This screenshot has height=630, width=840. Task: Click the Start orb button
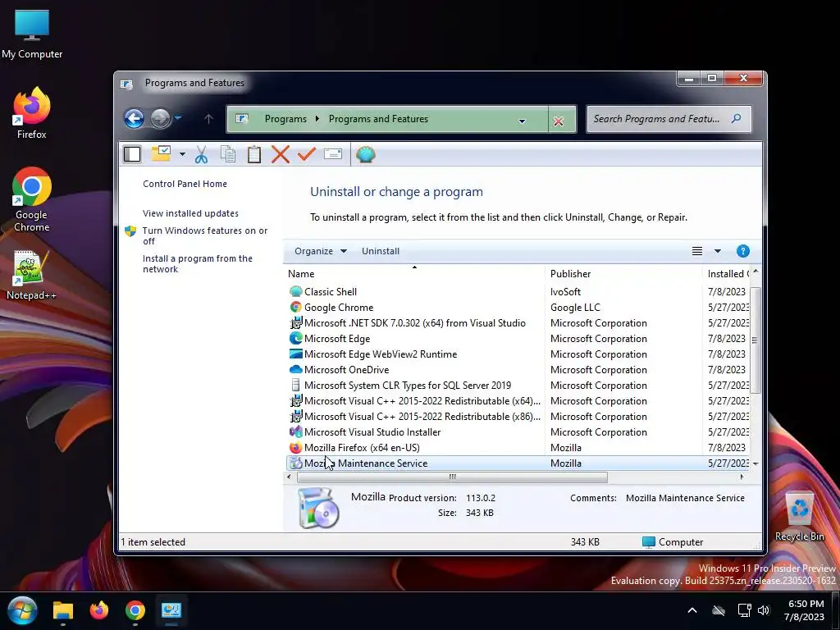[x=22, y=610]
